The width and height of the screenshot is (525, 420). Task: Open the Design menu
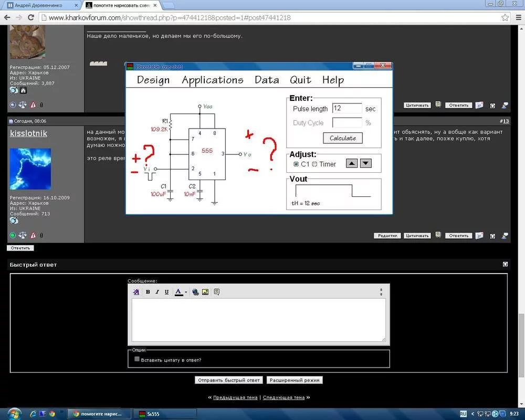pos(153,80)
